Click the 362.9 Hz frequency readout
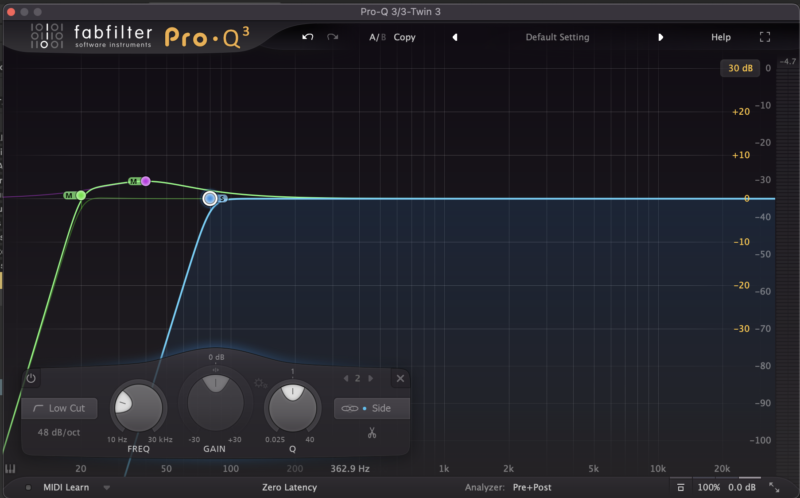This screenshot has height=498, width=800. click(350, 468)
